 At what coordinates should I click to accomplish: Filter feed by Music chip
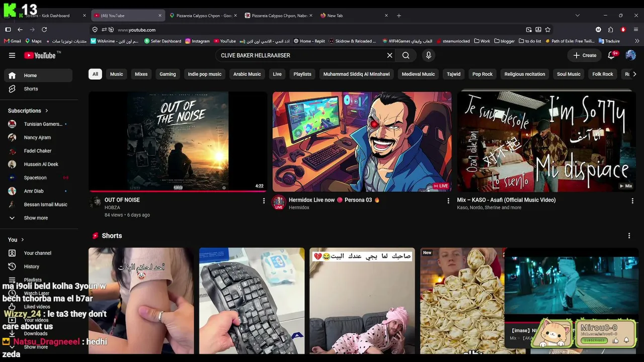[x=116, y=74]
